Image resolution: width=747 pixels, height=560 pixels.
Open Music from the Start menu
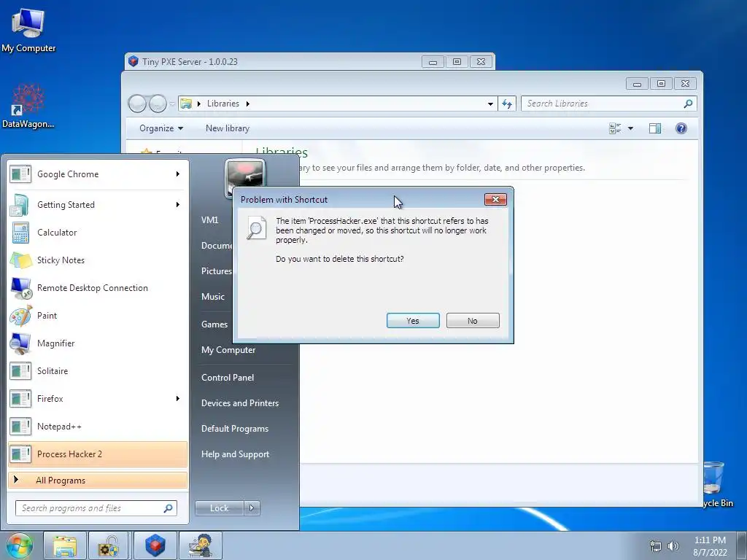212,297
